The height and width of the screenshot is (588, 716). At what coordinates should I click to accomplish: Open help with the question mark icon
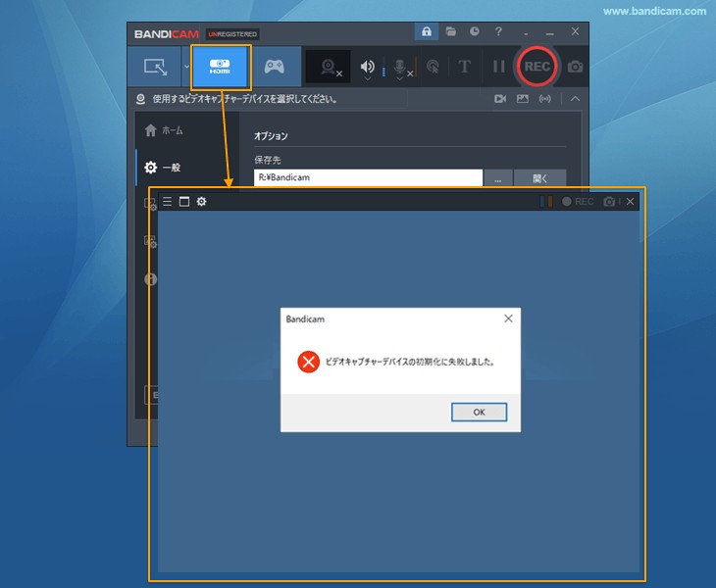point(498,31)
